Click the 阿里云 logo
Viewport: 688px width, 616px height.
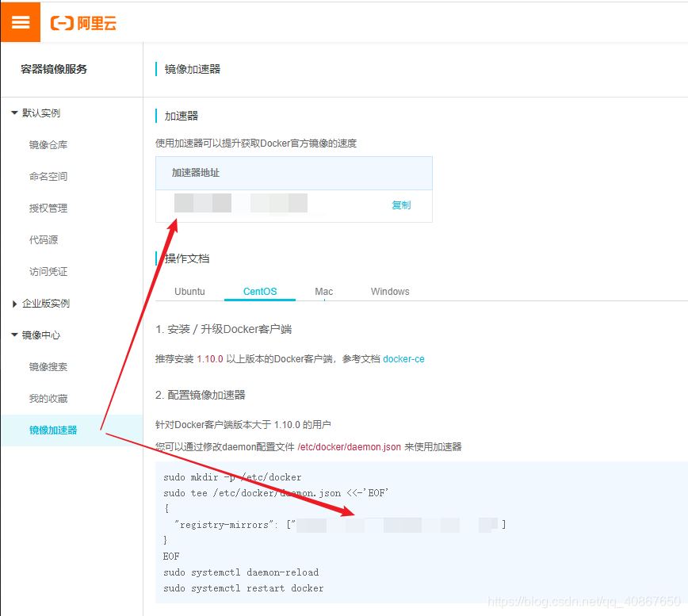83,23
